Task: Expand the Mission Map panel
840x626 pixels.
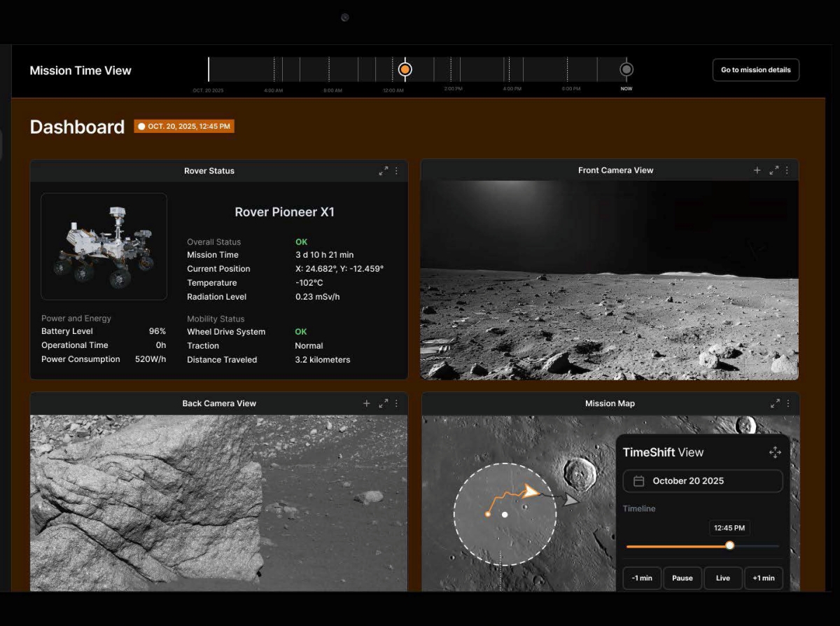Action: 775,403
